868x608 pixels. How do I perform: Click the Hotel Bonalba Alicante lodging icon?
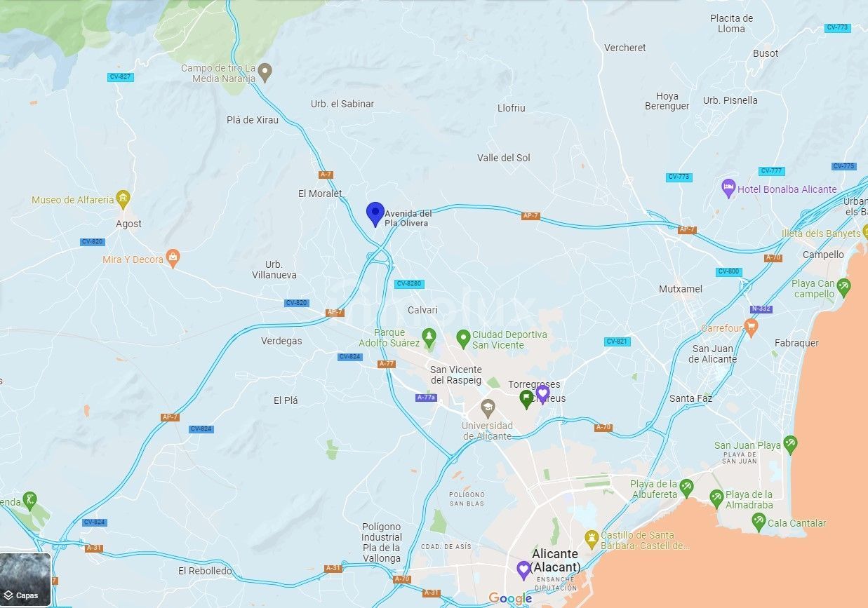728,188
